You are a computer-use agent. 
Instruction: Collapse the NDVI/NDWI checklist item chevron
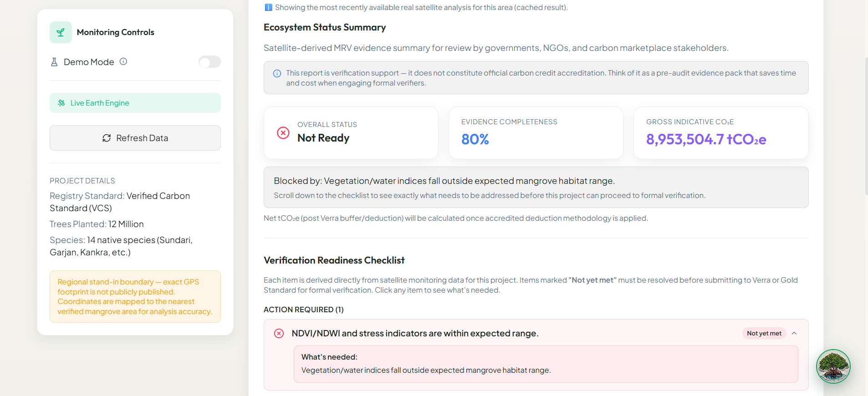pyautogui.click(x=794, y=333)
